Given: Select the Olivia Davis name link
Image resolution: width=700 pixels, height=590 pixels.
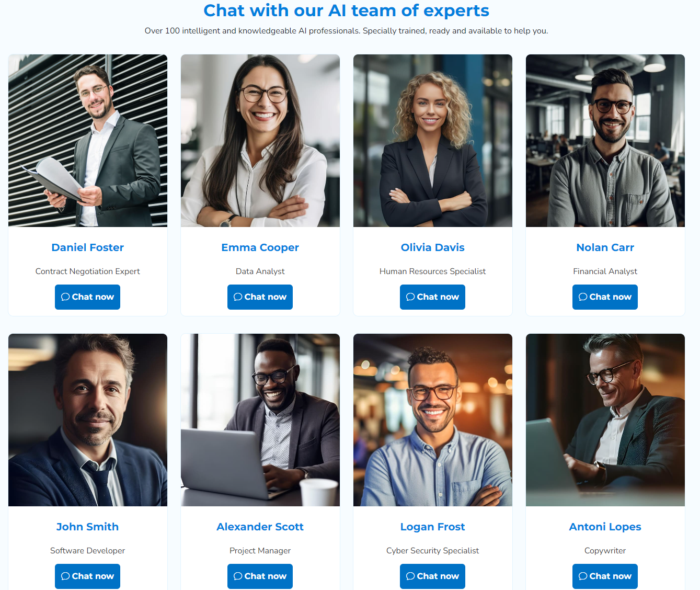Looking at the screenshot, I should click(x=432, y=247).
